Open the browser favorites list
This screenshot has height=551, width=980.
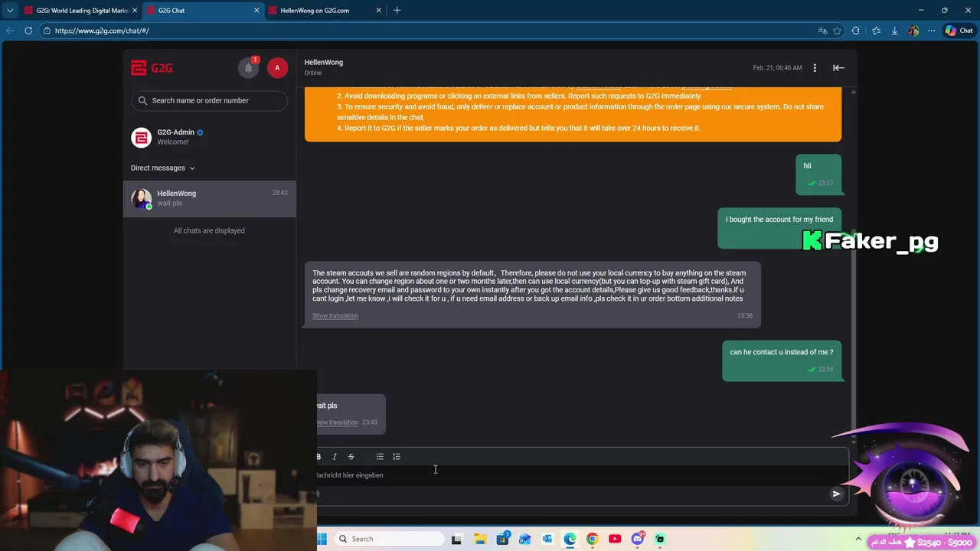tap(876, 31)
